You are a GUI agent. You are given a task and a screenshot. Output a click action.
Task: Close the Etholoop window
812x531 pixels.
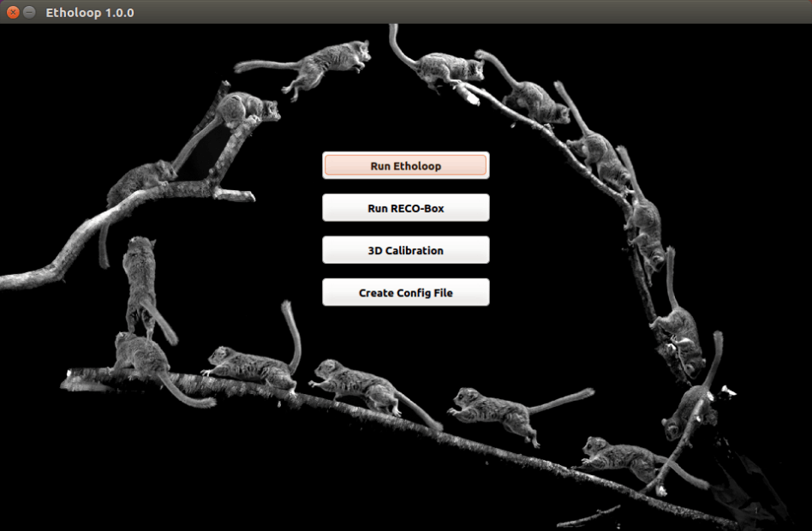coord(13,12)
